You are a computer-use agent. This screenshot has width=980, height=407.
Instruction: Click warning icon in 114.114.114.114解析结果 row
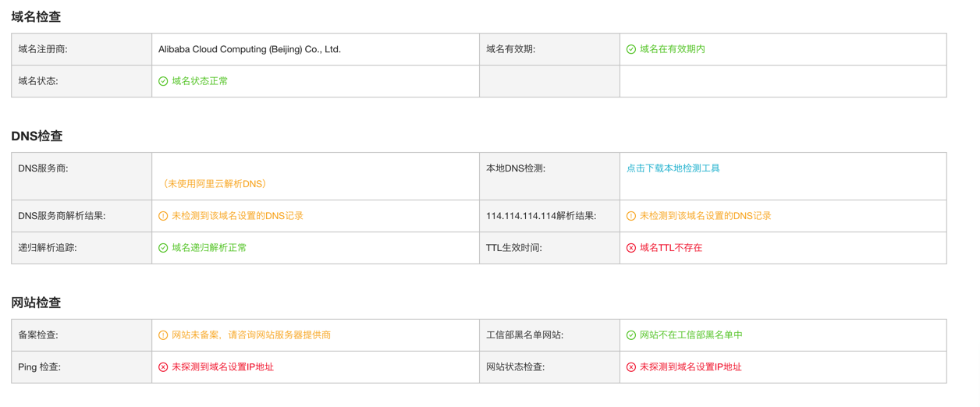click(x=630, y=216)
